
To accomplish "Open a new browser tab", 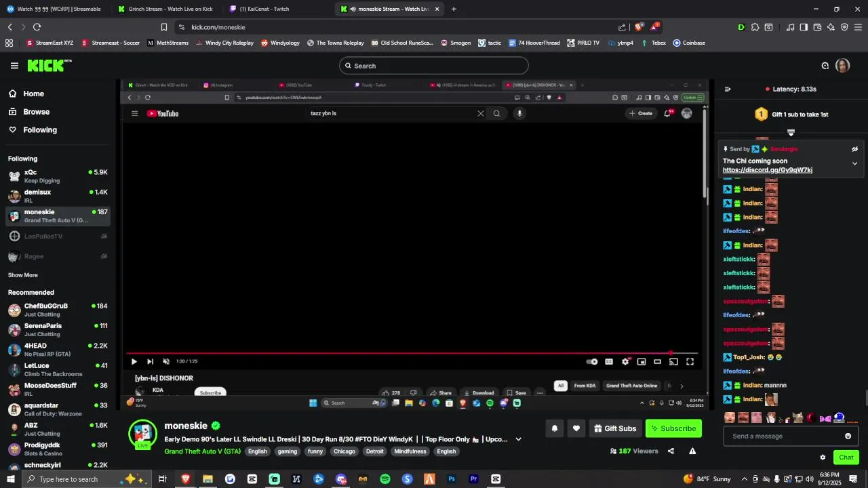I will click(454, 9).
